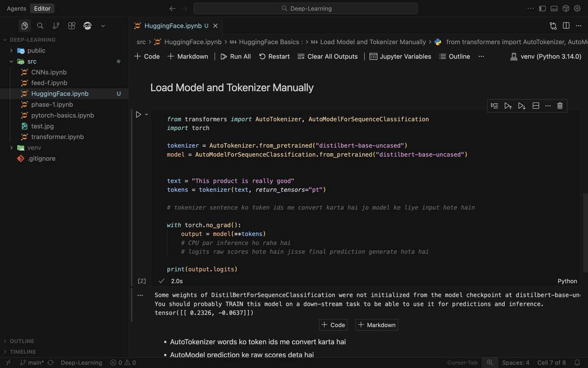Run cell by line icon

pos(494,105)
